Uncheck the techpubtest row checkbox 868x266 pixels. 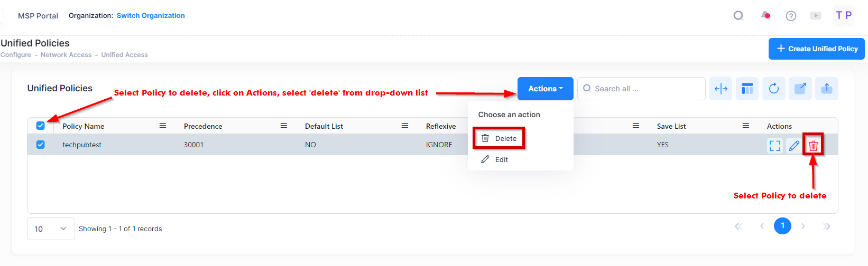[41, 145]
